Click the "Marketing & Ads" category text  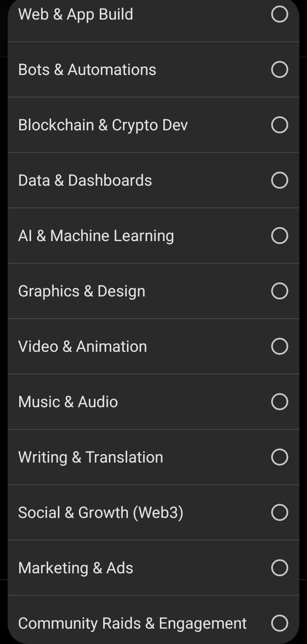(x=76, y=568)
